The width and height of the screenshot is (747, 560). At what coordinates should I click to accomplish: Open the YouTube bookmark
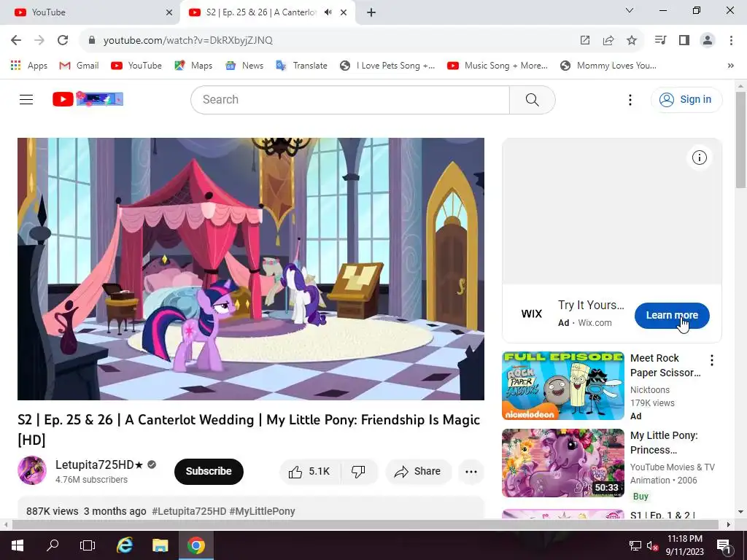136,66
